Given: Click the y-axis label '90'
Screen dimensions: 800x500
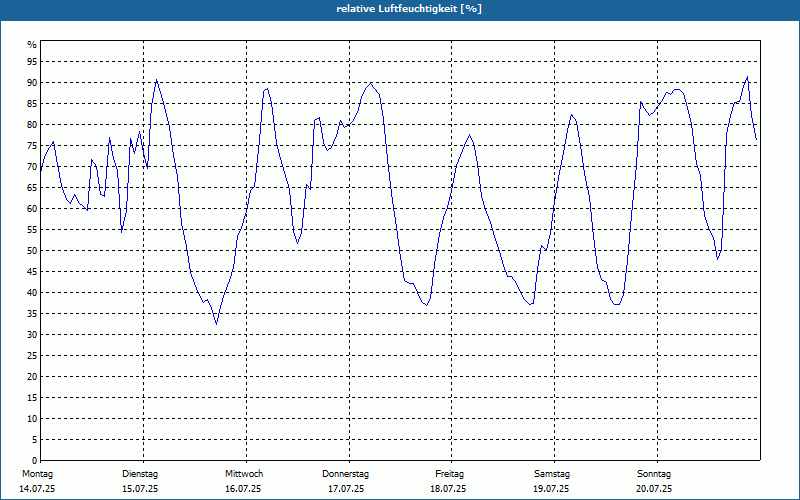Looking at the screenshot, I should tap(32, 83).
